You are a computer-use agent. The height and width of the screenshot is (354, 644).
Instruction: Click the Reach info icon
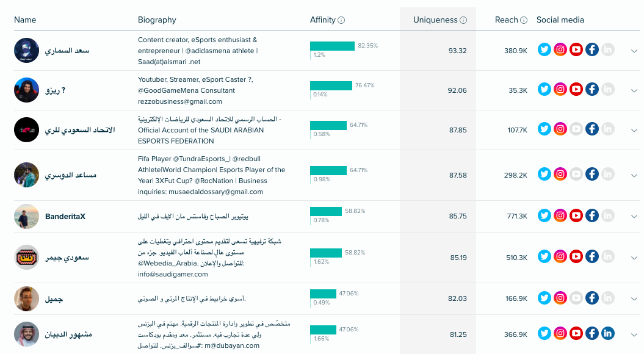pyautogui.click(x=524, y=20)
